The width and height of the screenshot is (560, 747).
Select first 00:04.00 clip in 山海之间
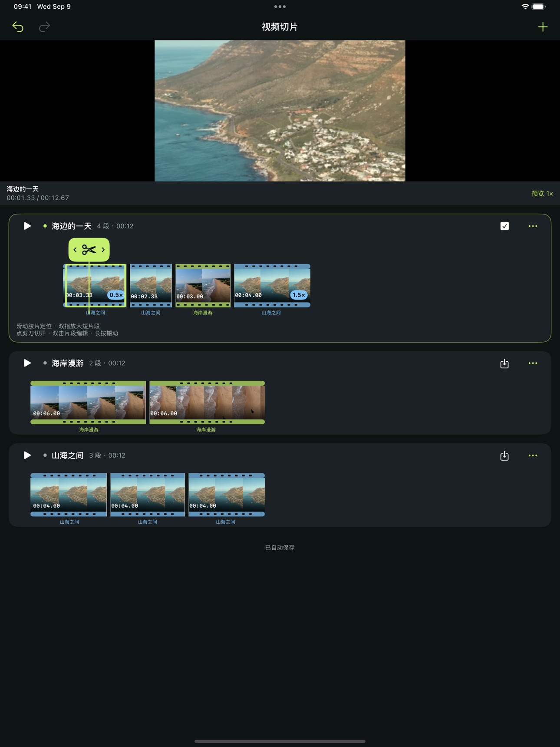click(x=69, y=495)
